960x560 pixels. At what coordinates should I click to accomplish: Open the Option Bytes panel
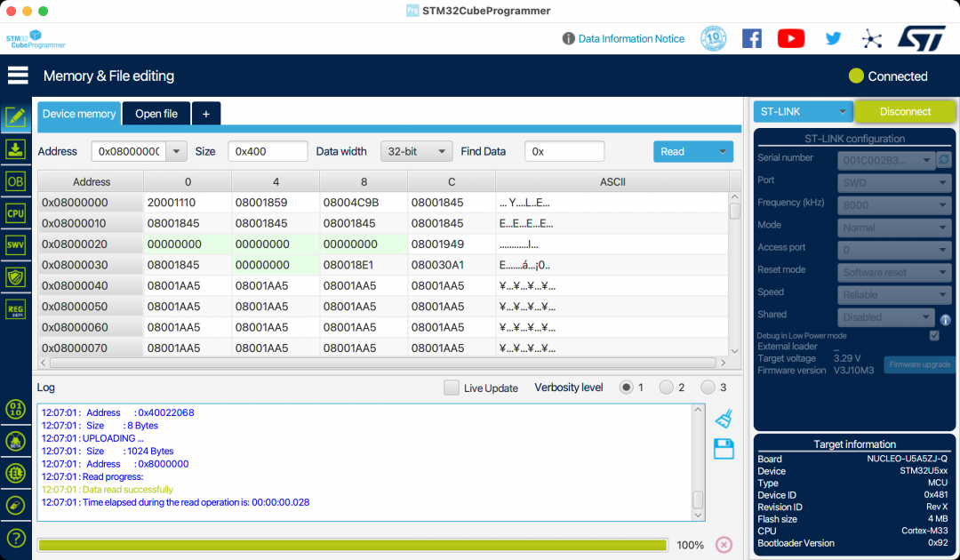(14, 180)
